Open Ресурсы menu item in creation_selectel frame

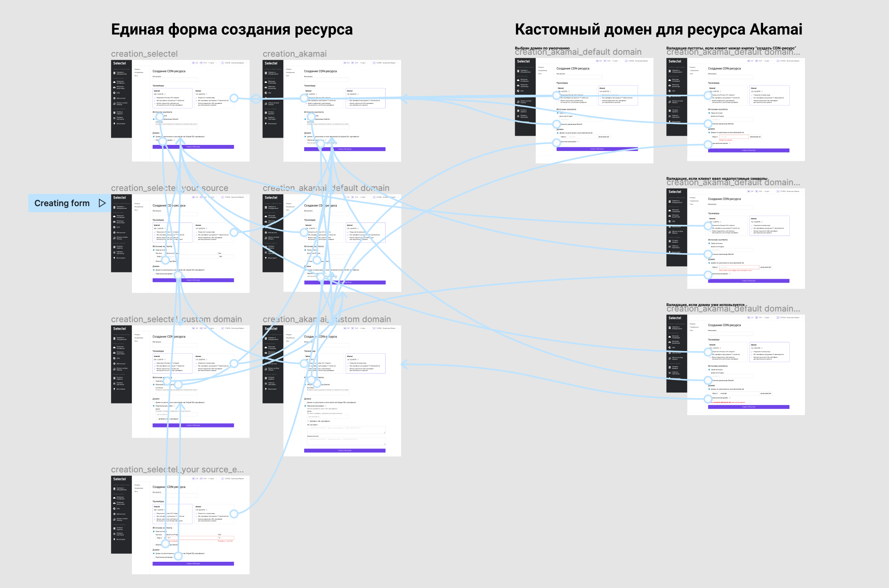pyautogui.click(x=137, y=69)
